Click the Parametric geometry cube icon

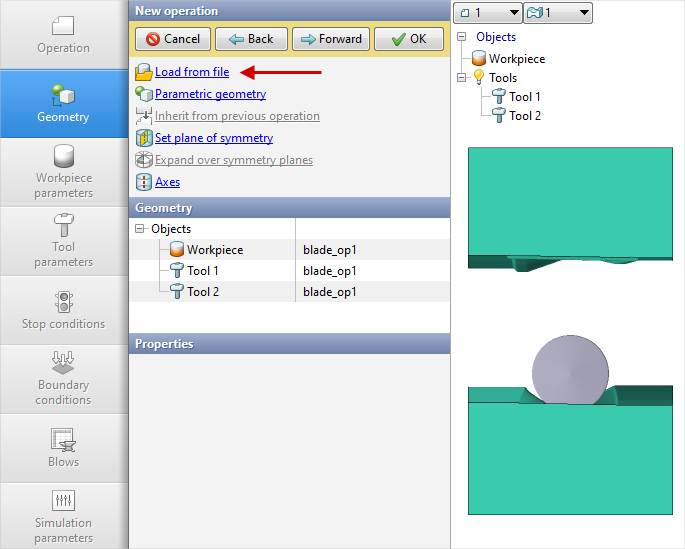tap(144, 94)
